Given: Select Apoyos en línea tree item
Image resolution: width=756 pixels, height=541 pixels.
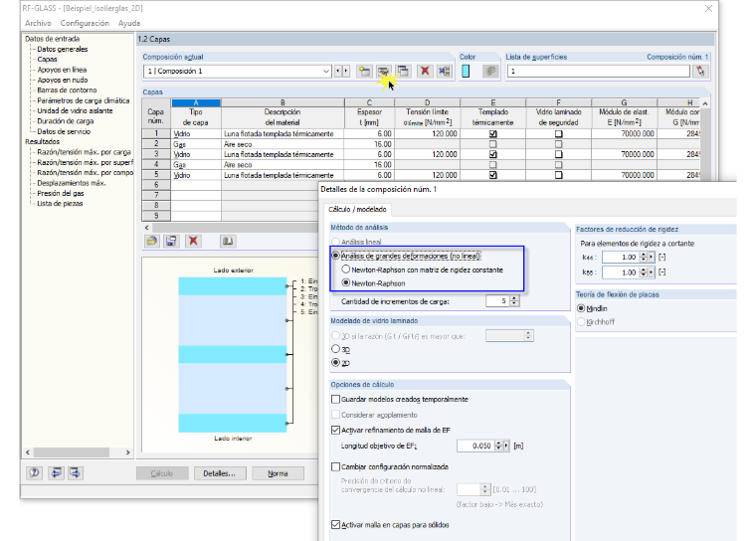Looking at the screenshot, I should [62, 70].
